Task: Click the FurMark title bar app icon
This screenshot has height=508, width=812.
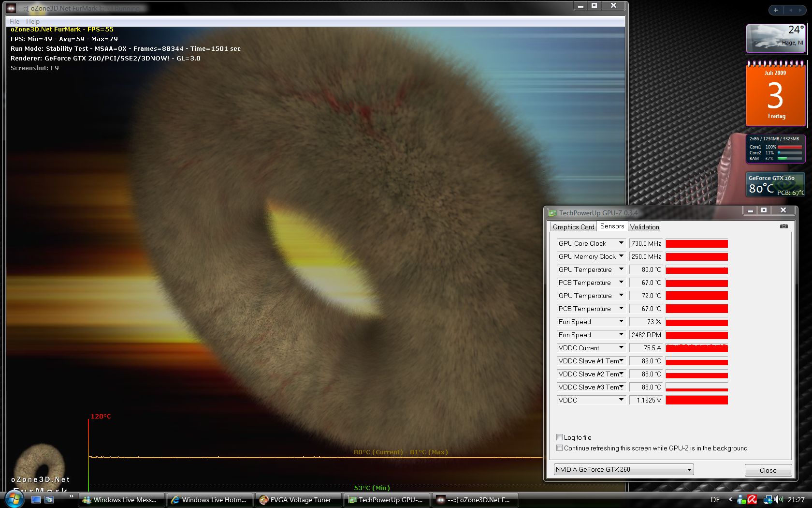Action: [11, 8]
